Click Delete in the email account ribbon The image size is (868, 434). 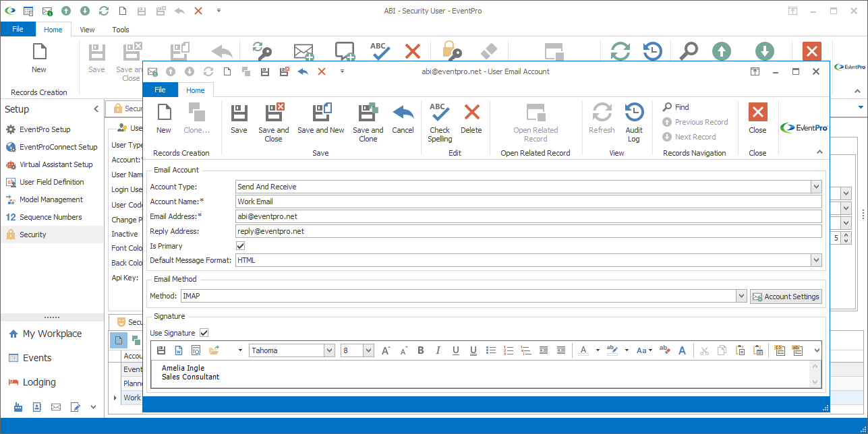(471, 118)
